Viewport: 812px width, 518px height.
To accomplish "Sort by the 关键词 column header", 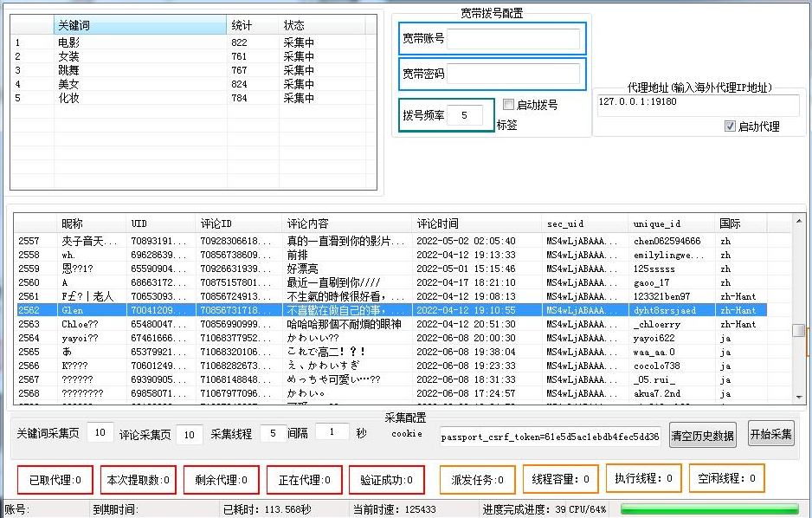I will (139, 26).
